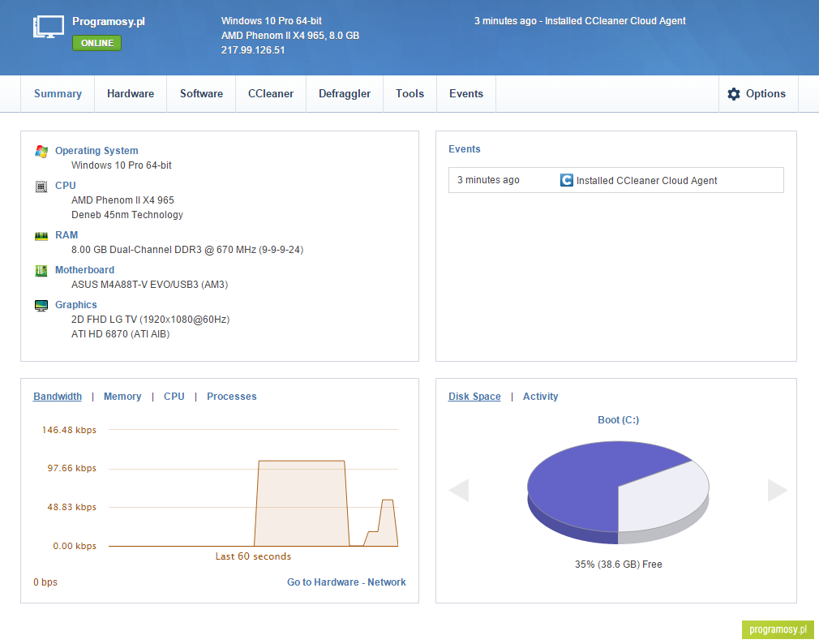Viewport: 819px width, 644px height.
Task: Click the Events panel heading
Action: (x=465, y=149)
